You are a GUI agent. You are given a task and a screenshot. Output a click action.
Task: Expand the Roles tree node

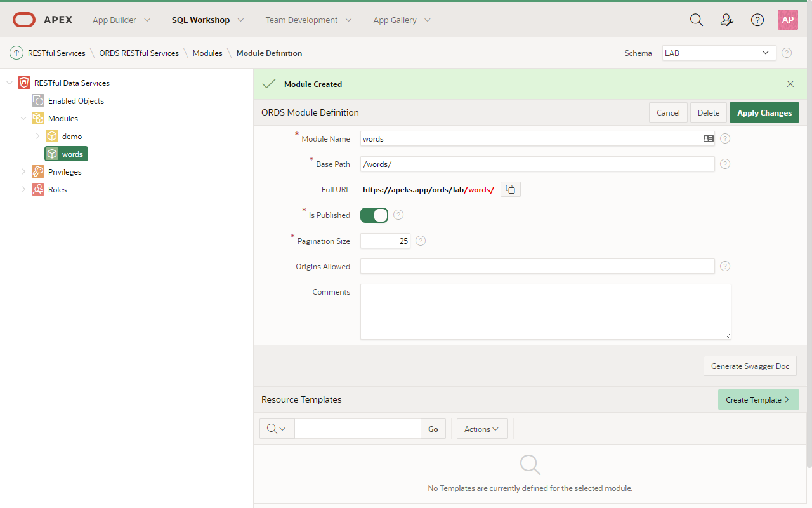click(x=23, y=189)
